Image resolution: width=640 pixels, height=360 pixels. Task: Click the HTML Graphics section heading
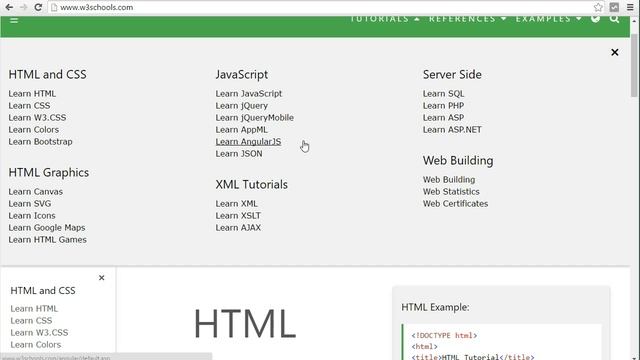(x=49, y=173)
